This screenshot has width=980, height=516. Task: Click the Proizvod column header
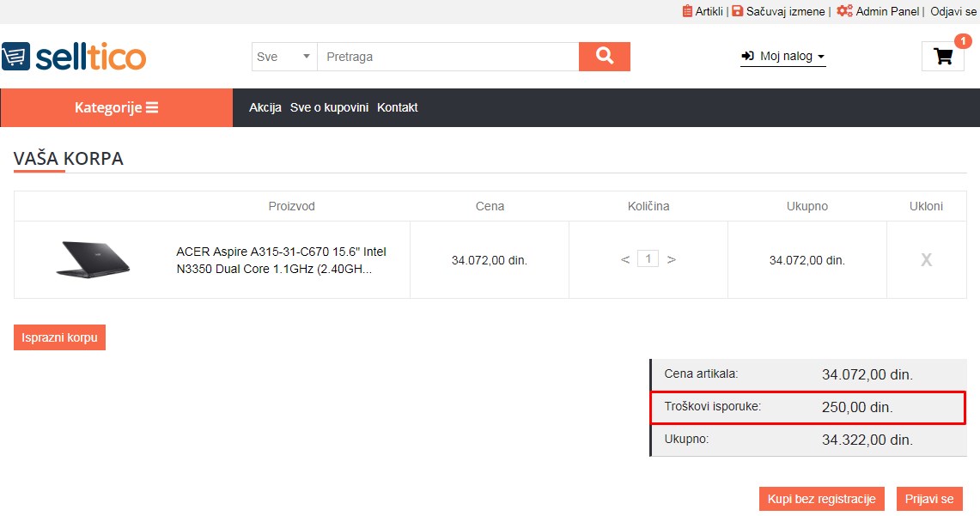[291, 206]
